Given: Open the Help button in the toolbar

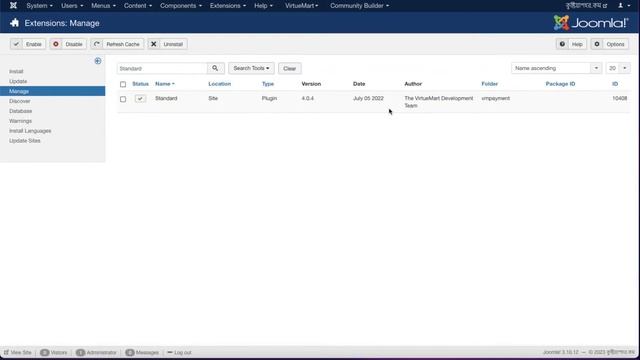Looking at the screenshot, I should [571, 44].
